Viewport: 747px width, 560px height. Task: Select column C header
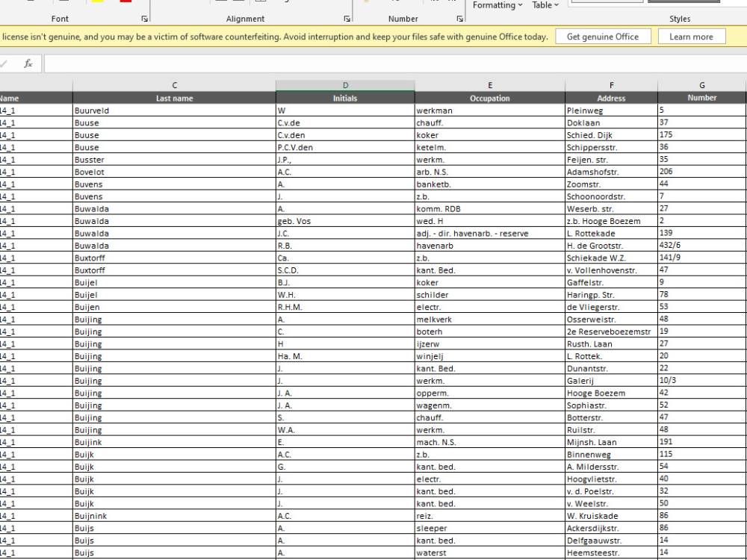coord(174,85)
